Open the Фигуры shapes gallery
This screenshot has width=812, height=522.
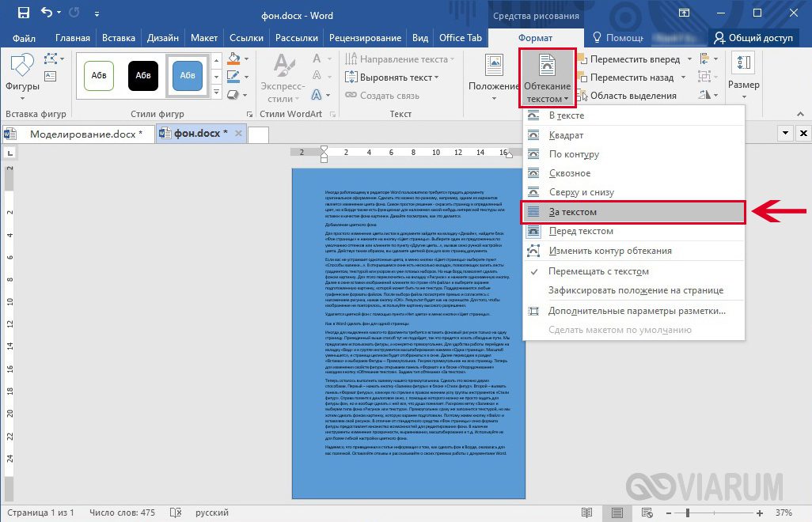coord(22,76)
